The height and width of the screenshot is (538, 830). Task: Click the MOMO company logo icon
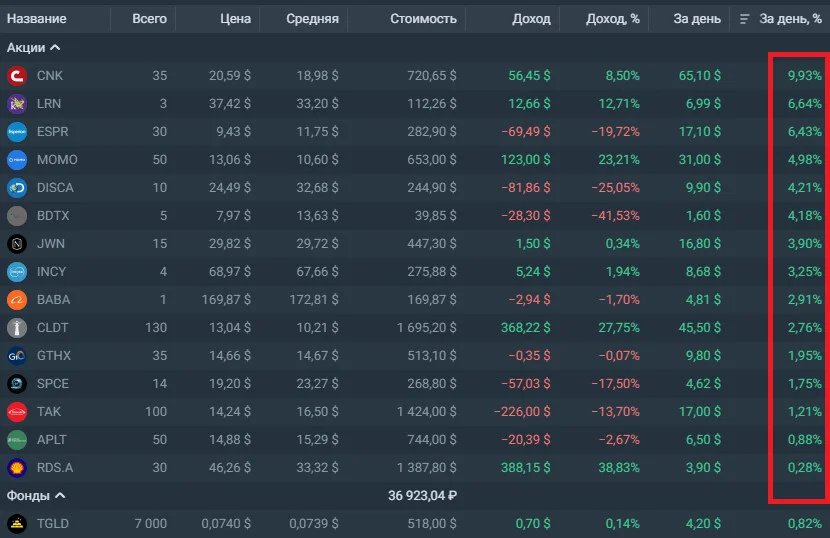[x=17, y=160]
